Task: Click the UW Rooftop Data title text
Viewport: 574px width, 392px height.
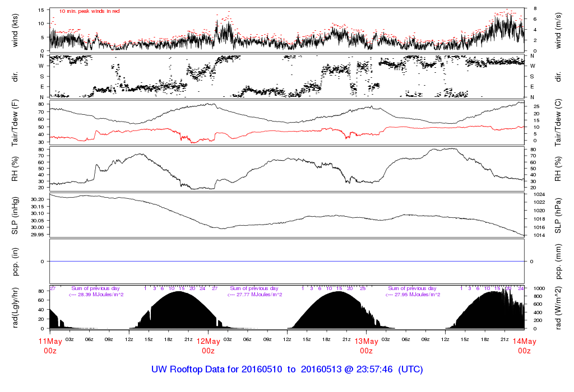Action: pyautogui.click(x=286, y=370)
